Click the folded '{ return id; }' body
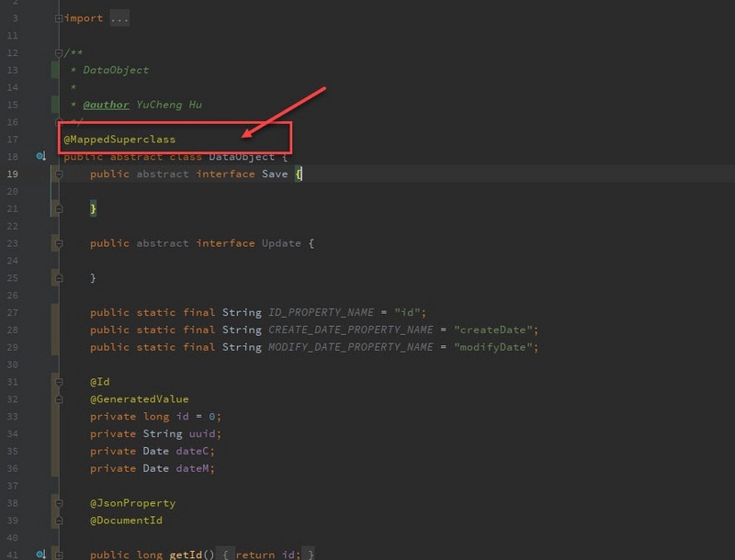Screen dimensions: 735x560 tap(267, 554)
